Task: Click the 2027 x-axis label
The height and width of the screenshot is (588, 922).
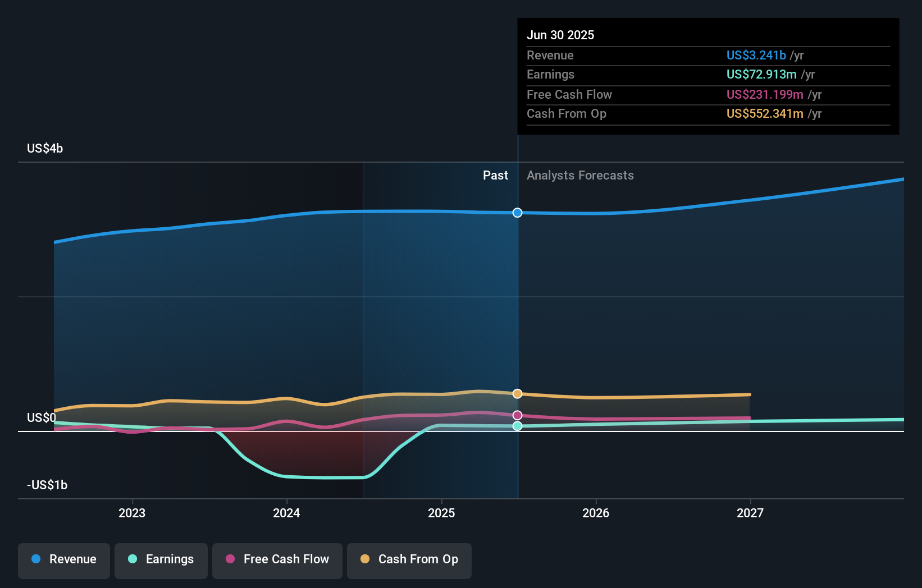Action: pyautogui.click(x=750, y=513)
